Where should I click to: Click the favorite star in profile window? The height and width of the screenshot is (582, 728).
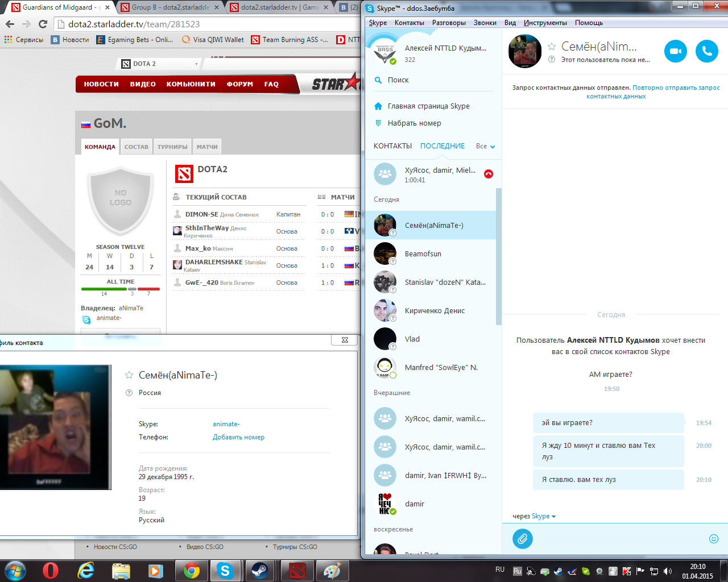tap(129, 375)
